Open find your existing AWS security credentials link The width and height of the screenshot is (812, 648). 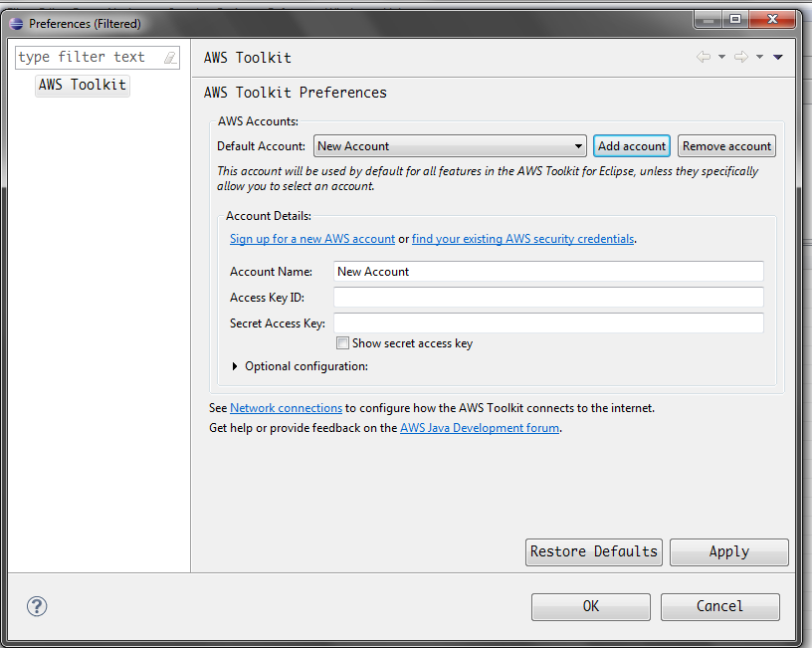[x=522, y=239]
